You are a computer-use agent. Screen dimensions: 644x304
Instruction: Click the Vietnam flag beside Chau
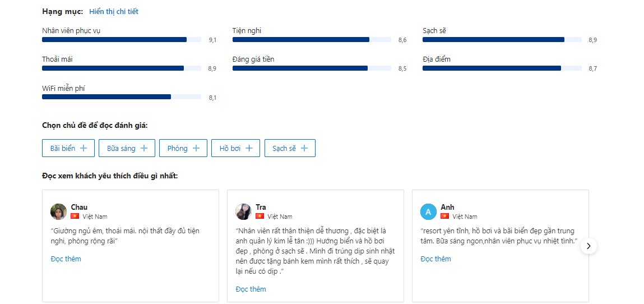[75, 216]
